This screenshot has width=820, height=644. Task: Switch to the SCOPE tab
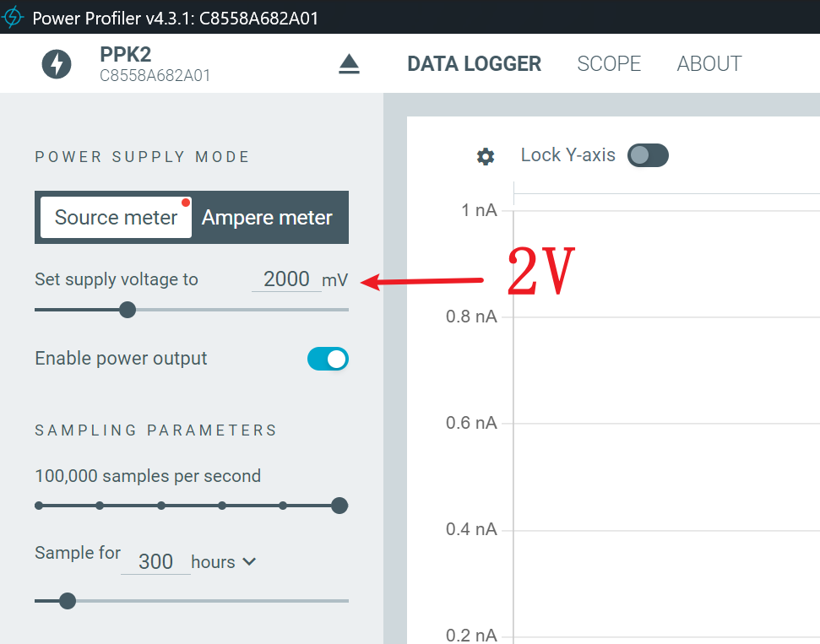tap(609, 64)
